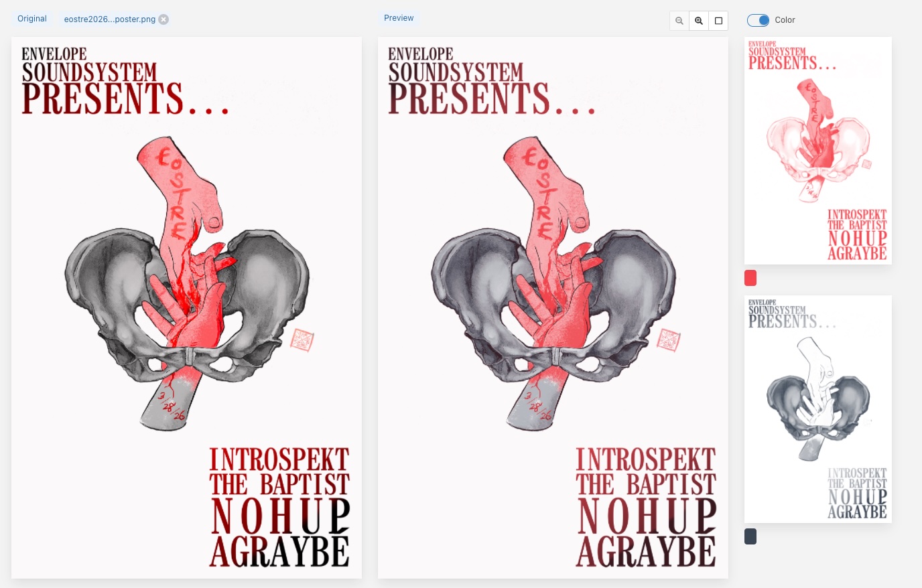Select the Preview label tag
922x588 pixels.
399,18
